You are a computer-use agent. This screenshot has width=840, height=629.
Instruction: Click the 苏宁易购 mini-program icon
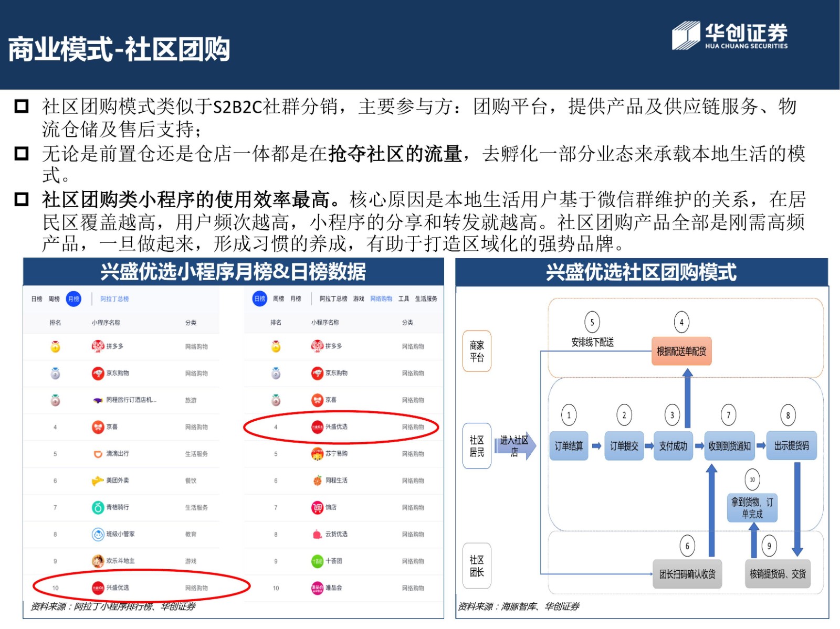(x=317, y=454)
